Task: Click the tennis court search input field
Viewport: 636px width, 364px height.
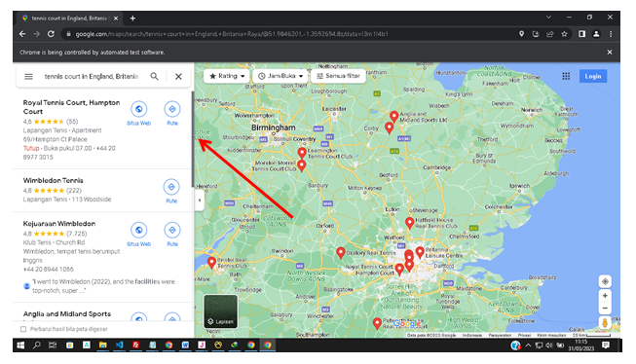Action: click(92, 76)
